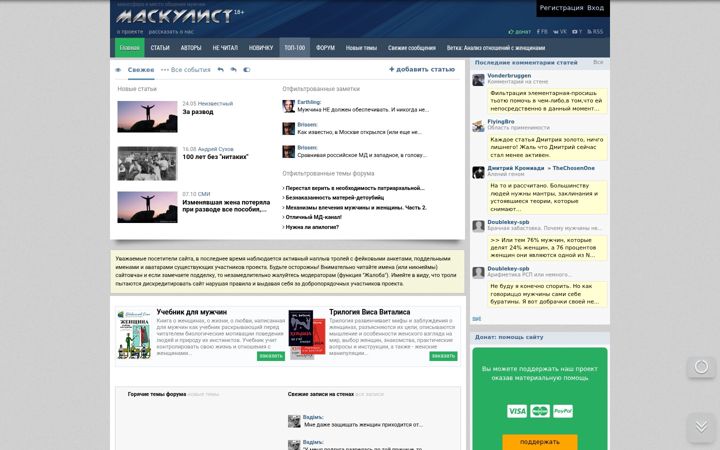Select the Свежее tab
This screenshot has width=720, height=450.
(x=141, y=70)
